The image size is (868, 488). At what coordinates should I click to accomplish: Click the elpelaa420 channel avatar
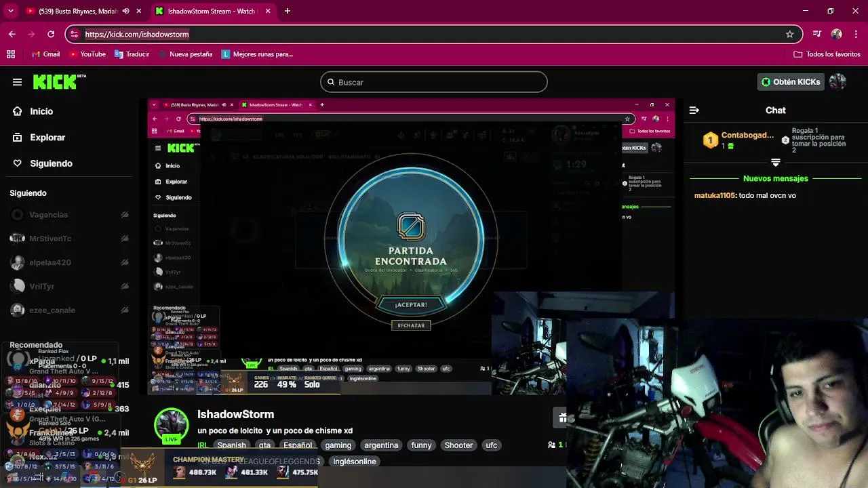click(x=18, y=262)
